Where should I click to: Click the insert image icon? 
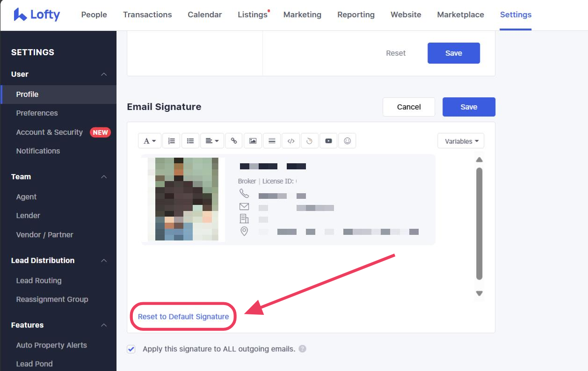pyautogui.click(x=253, y=141)
